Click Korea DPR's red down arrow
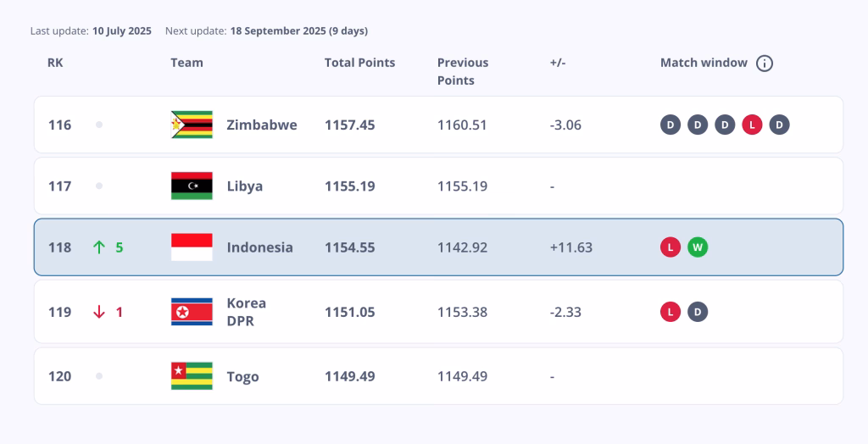Image resolution: width=868 pixels, height=444 pixels. 99,312
